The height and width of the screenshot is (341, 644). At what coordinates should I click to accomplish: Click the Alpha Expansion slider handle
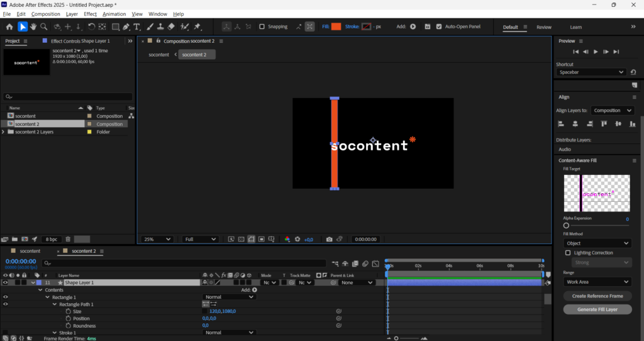click(566, 225)
